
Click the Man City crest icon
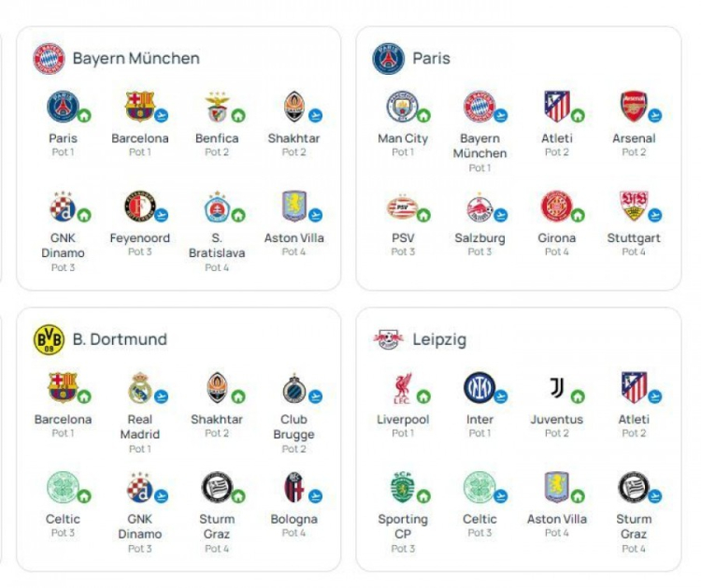[x=401, y=107]
